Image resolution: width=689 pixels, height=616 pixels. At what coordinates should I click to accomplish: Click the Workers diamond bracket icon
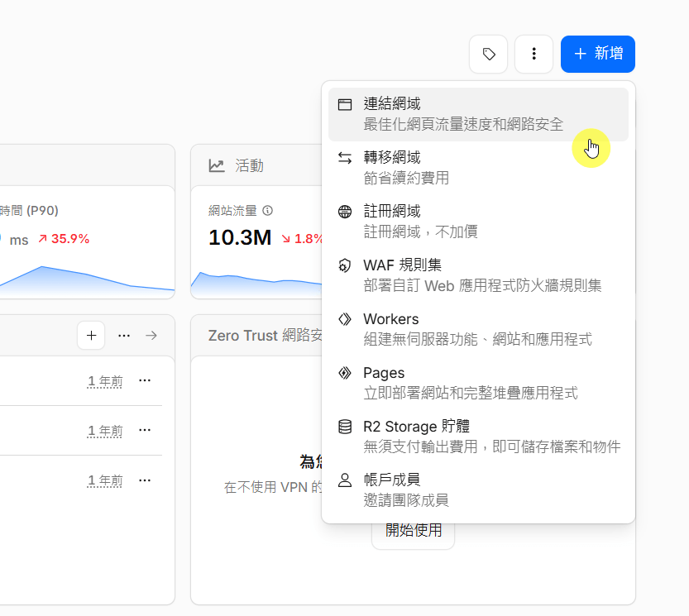click(x=345, y=319)
